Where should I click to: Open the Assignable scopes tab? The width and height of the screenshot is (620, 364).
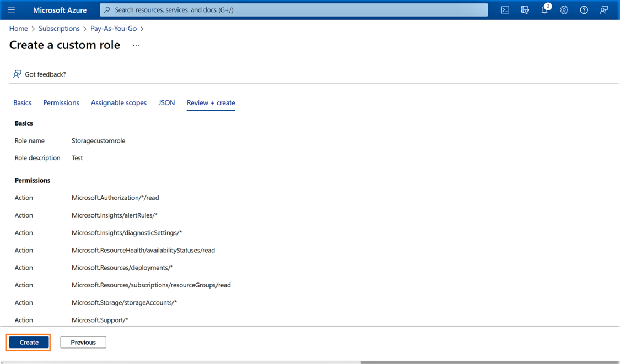(118, 103)
